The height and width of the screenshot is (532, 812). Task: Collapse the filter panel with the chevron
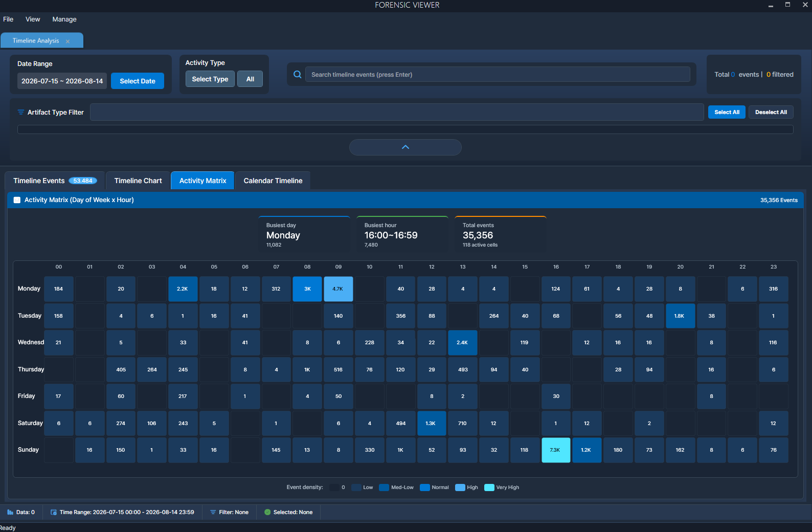405,147
